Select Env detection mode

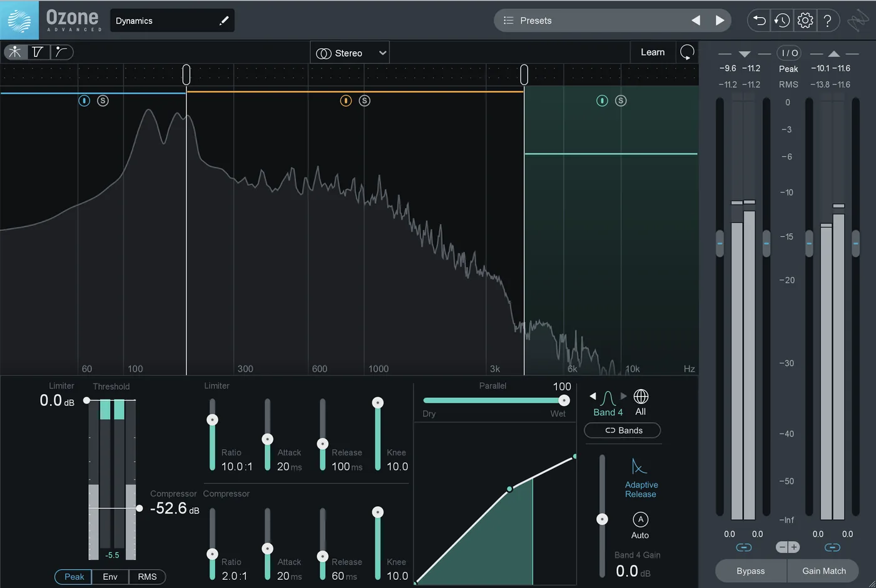(110, 577)
